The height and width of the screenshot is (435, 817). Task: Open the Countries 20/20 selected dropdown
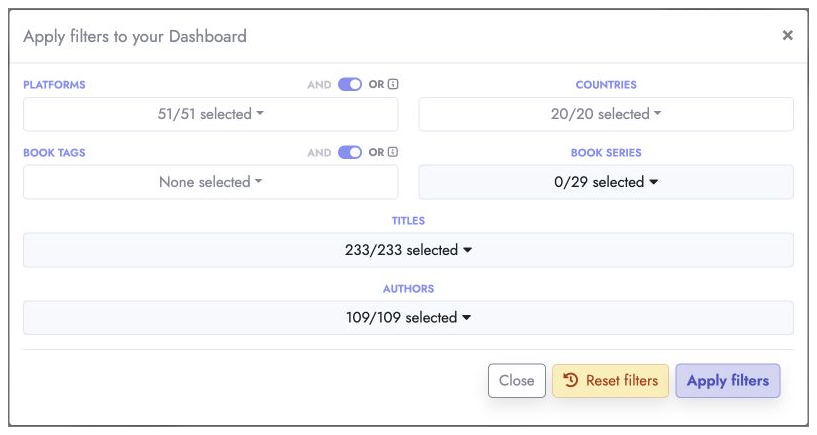606,114
